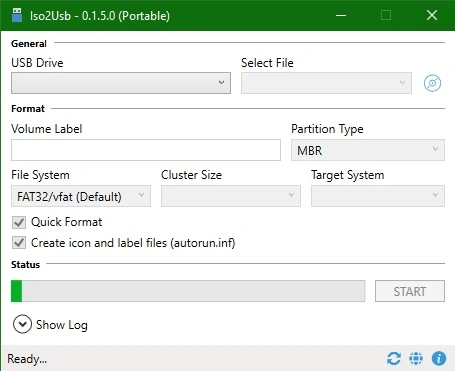This screenshot has width=455, height=371.
Task: Click the Show Log circled chevron icon
Action: (x=22, y=324)
